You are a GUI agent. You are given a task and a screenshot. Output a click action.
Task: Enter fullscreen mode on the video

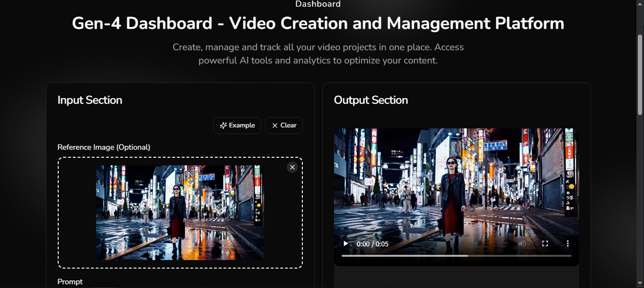coord(545,243)
